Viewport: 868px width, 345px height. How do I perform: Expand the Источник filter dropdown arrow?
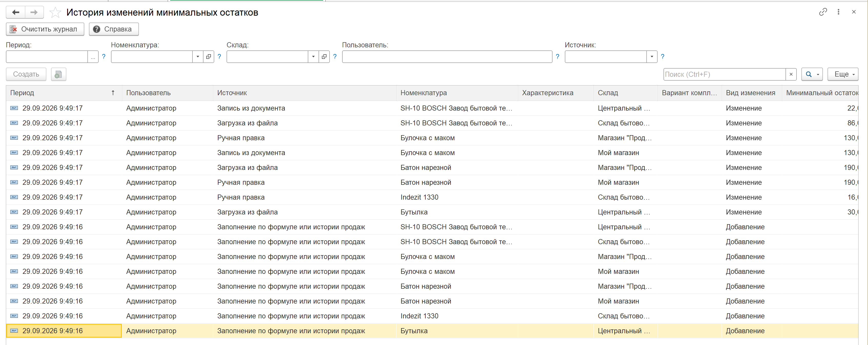click(x=652, y=57)
